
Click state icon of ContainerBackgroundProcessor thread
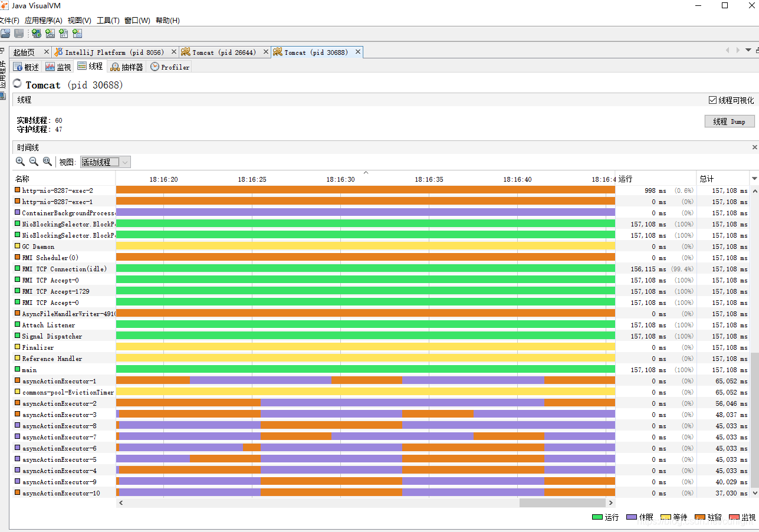pos(18,212)
